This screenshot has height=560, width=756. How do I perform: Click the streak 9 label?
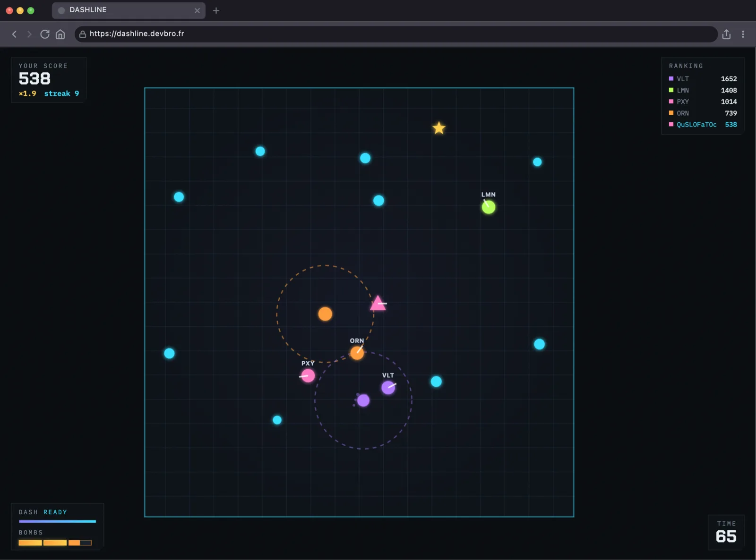tap(61, 93)
